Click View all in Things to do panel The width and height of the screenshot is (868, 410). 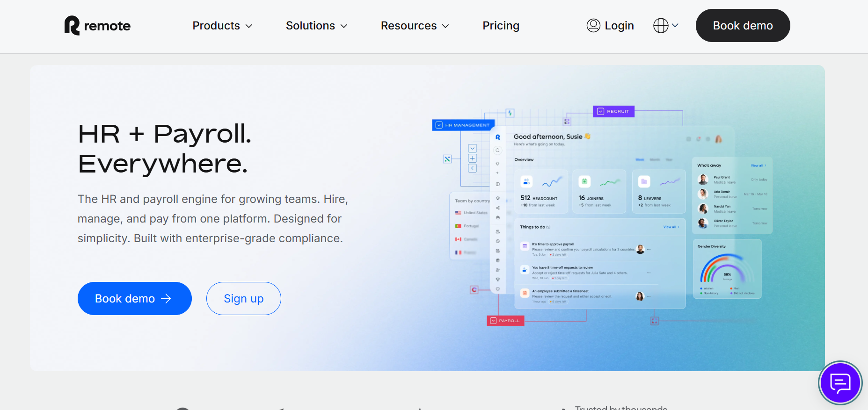[x=671, y=227]
